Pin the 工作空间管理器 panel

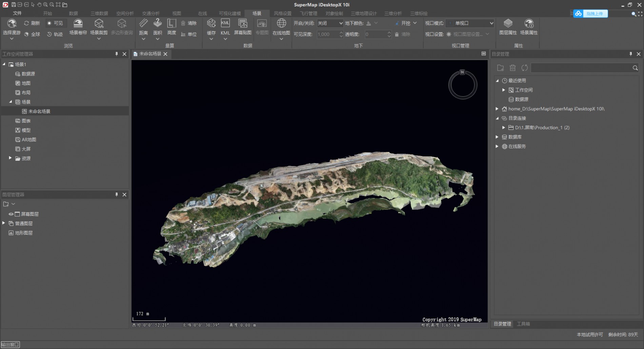tap(116, 54)
